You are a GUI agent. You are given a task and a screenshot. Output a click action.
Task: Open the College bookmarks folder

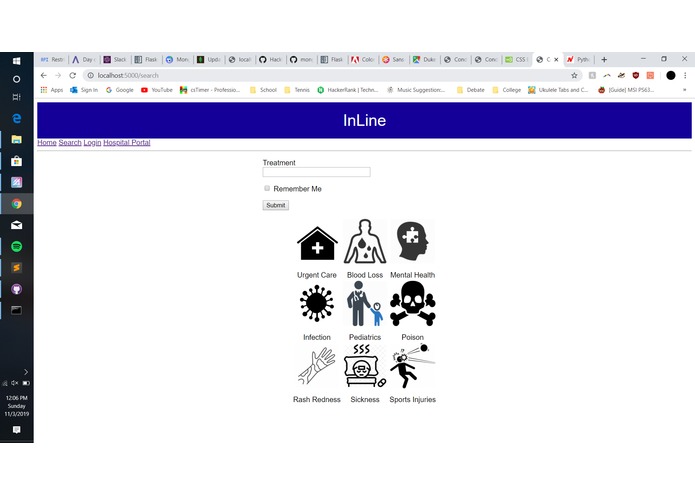(507, 90)
